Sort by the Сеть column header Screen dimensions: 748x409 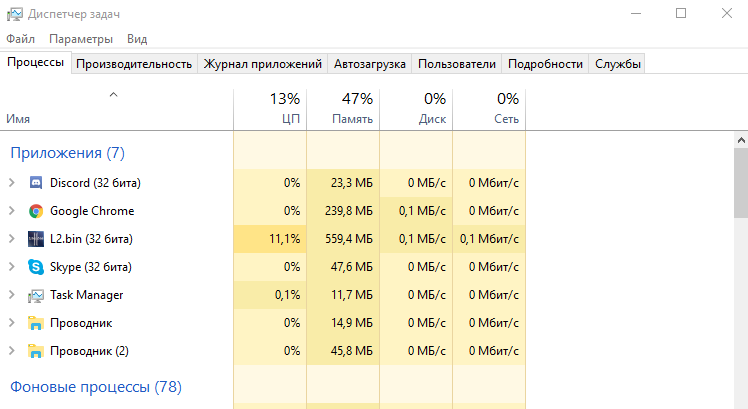pos(489,109)
